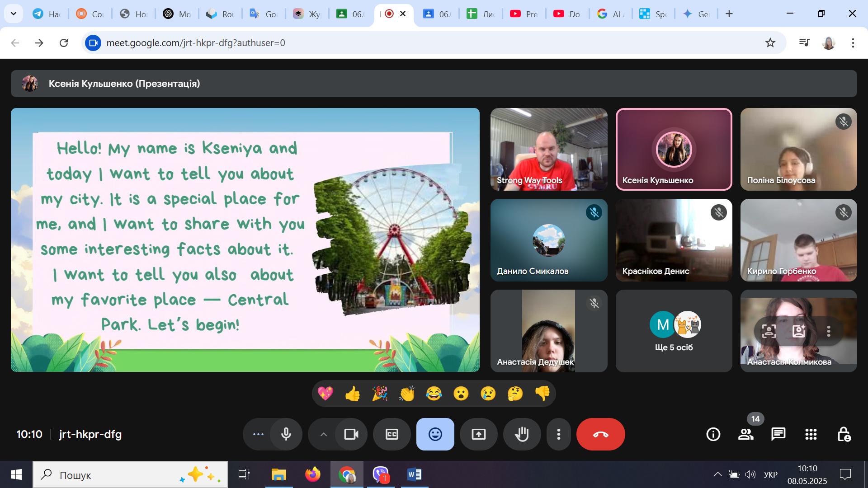Open the 'Ще 5 осіб' participants tile
The image size is (868, 488).
click(674, 331)
